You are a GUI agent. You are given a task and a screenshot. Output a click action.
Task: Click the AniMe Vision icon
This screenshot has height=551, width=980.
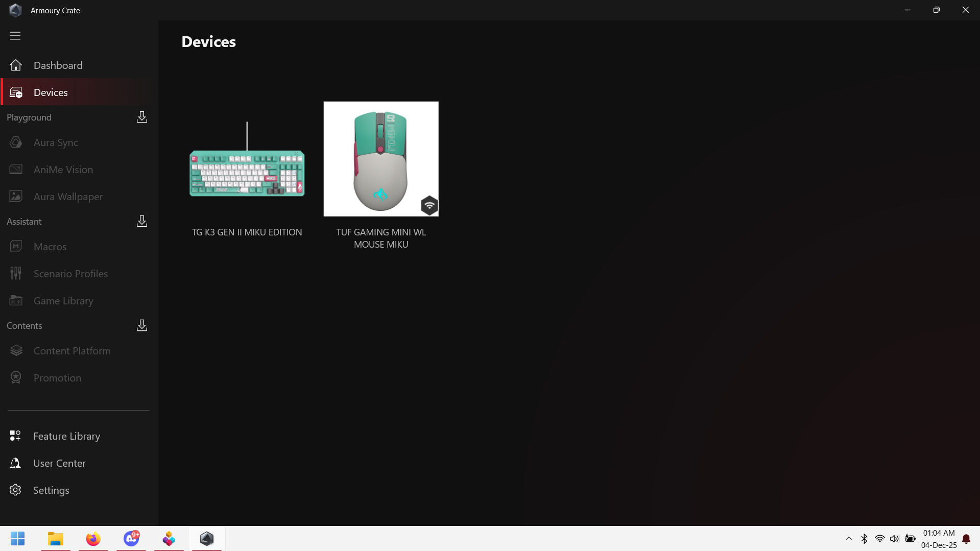(x=16, y=170)
